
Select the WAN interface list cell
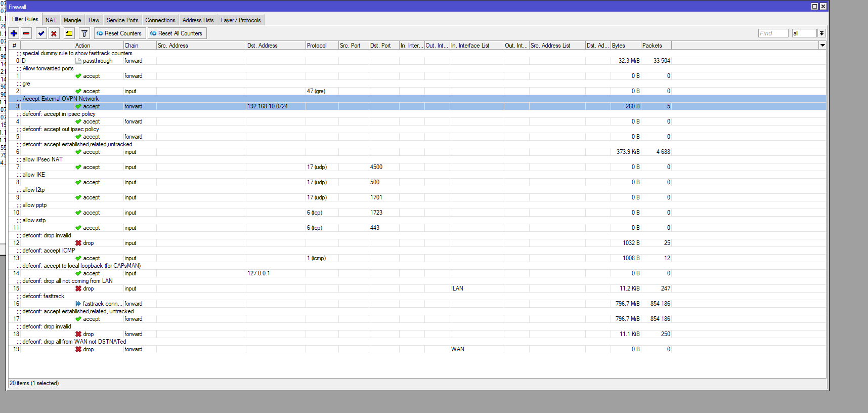pos(458,349)
